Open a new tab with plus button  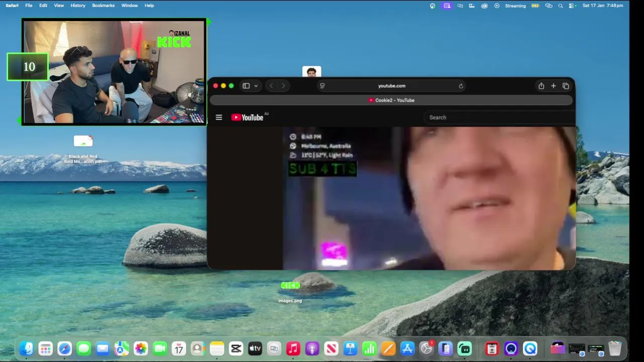click(553, 86)
